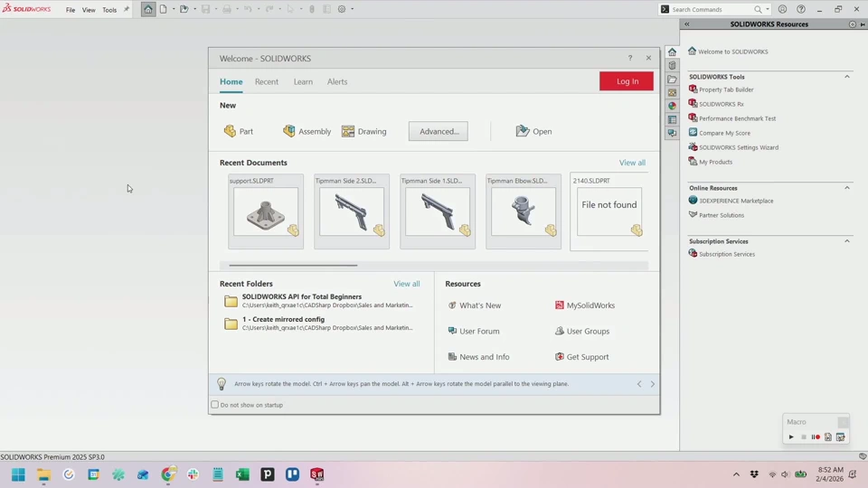
Task: Create a new Assembly document
Action: tap(307, 131)
